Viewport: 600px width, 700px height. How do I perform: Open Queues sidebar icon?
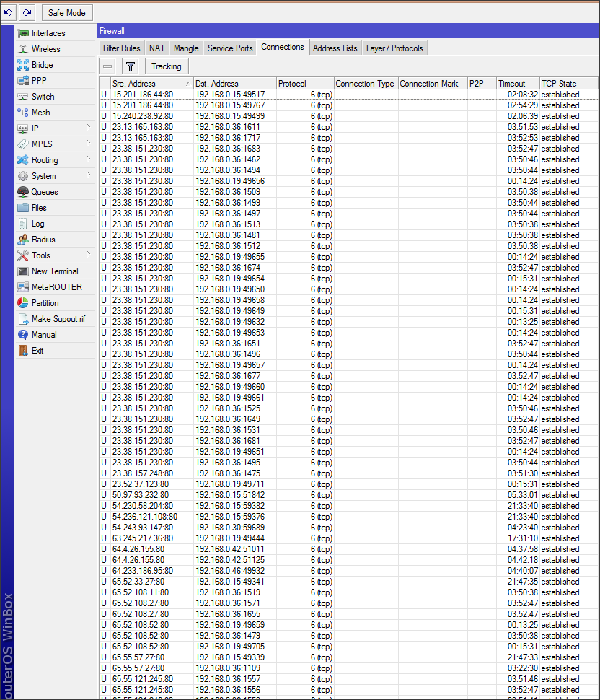(23, 192)
